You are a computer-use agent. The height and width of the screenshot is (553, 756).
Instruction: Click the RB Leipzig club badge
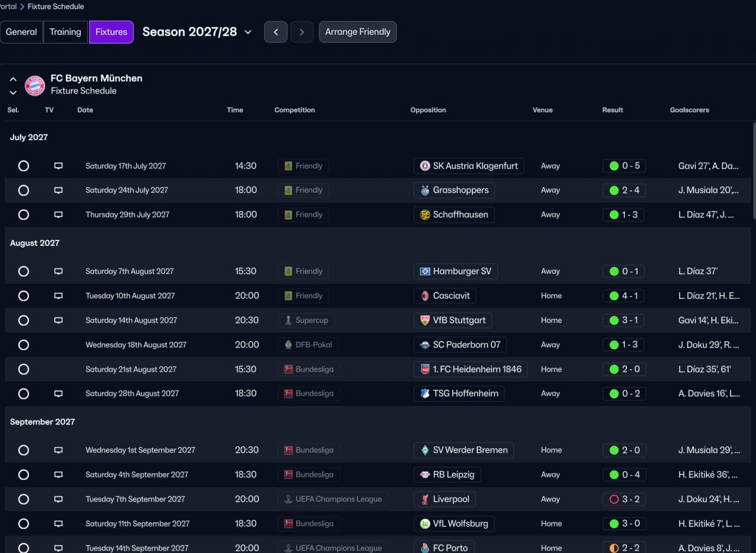425,474
